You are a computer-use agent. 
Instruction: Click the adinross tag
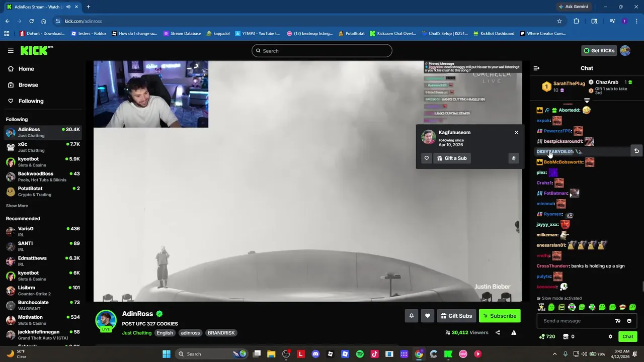pyautogui.click(x=190, y=333)
